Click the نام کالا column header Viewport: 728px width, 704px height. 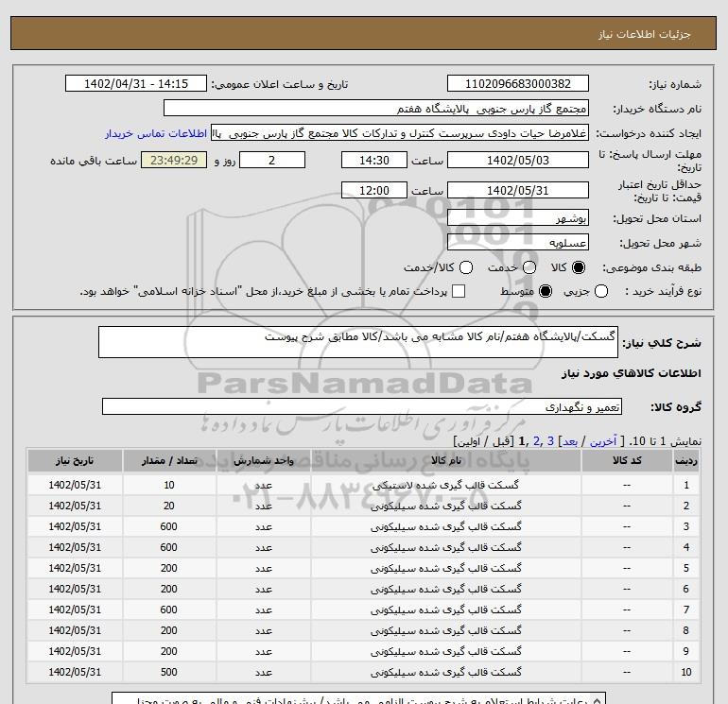pyautogui.click(x=445, y=460)
